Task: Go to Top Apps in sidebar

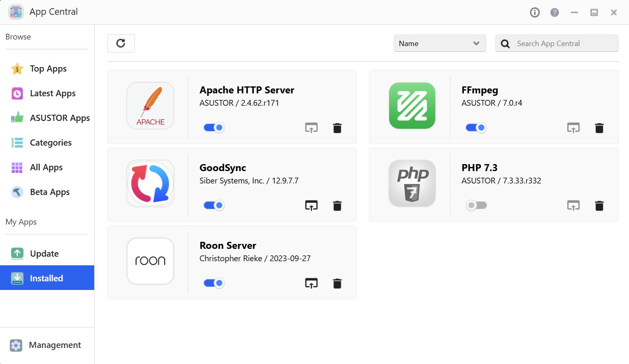Action: pyautogui.click(x=48, y=69)
